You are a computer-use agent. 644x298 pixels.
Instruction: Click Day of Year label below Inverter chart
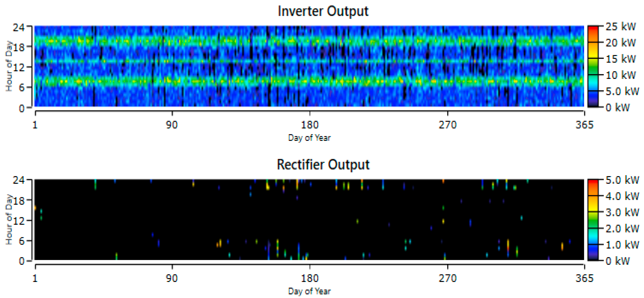(309, 138)
